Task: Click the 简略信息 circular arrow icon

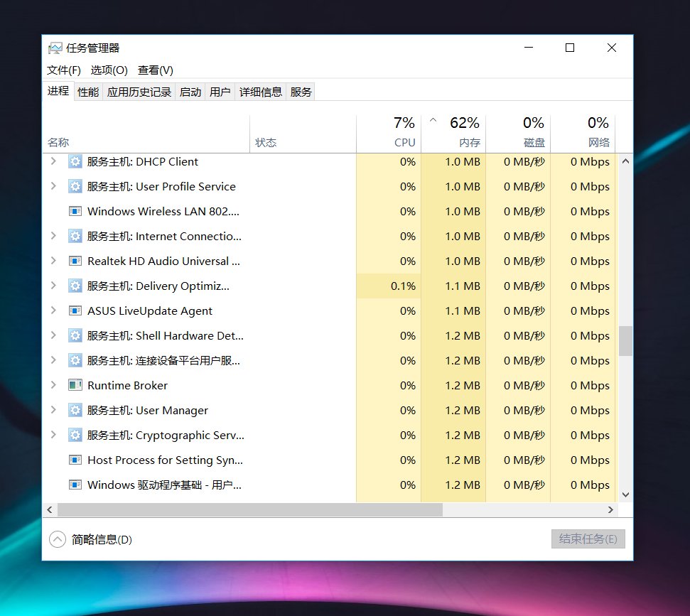Action: [58, 539]
